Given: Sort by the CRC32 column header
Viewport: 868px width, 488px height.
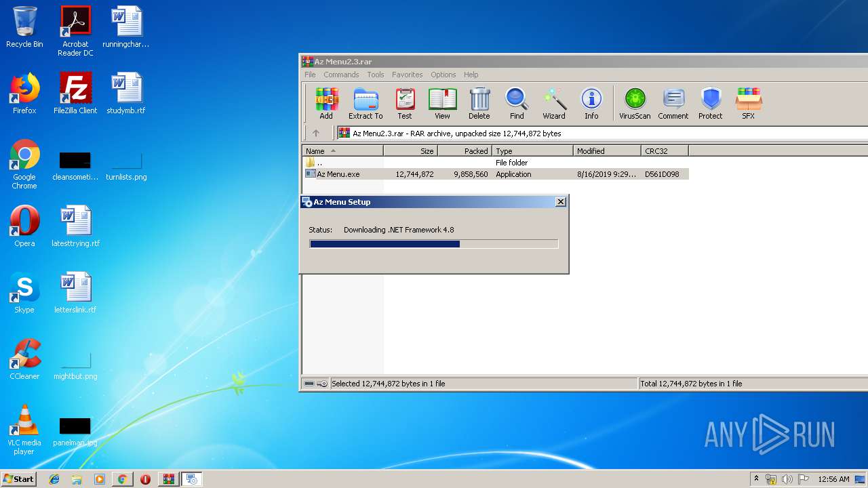Looking at the screenshot, I should (x=665, y=151).
